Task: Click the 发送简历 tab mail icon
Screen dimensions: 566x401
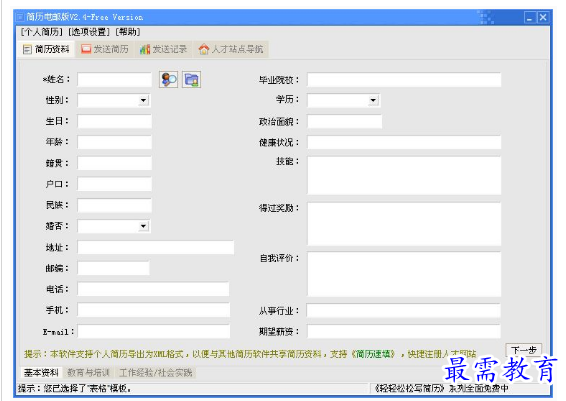Action: 86,49
